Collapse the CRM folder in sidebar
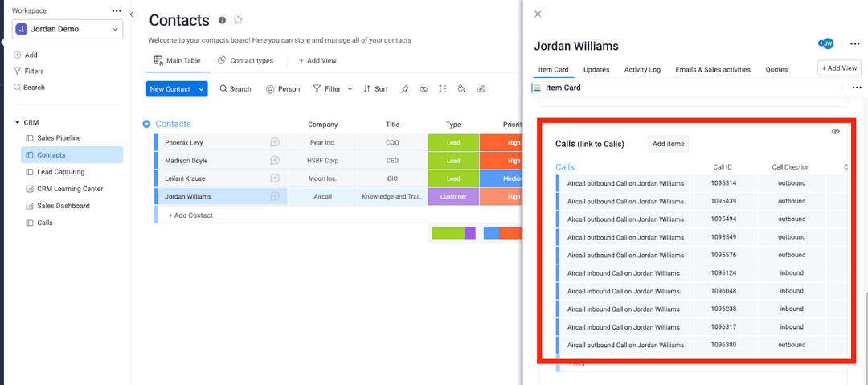This screenshot has width=868, height=385. (17, 122)
